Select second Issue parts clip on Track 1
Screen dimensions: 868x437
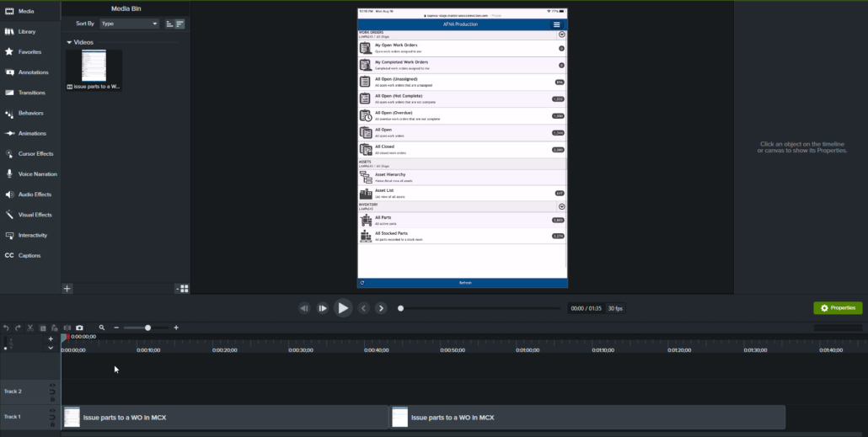tap(588, 417)
